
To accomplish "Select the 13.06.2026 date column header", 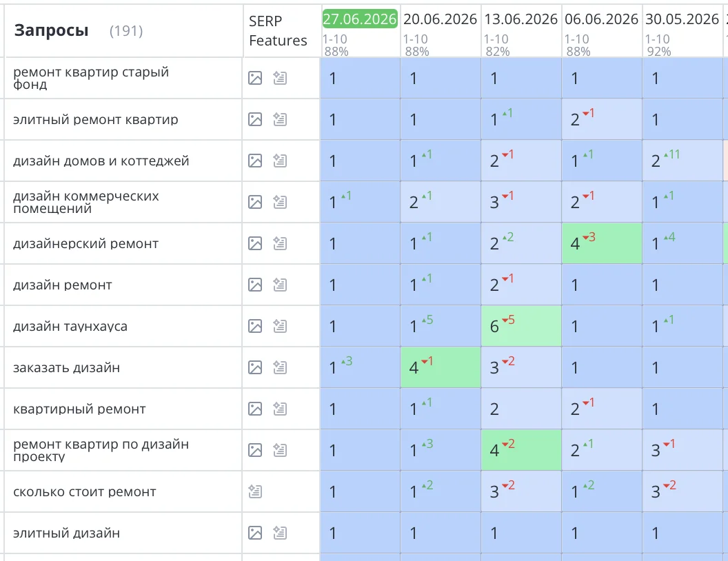I will [x=521, y=19].
